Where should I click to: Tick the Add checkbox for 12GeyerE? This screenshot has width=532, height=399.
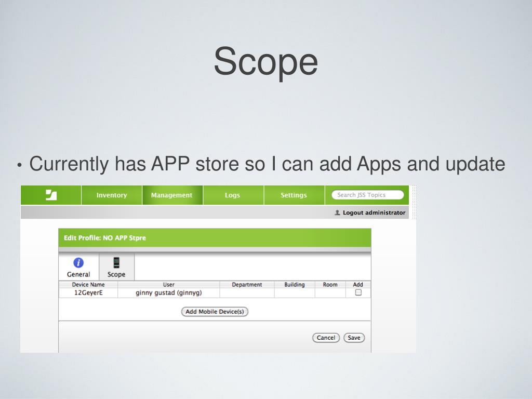[358, 292]
